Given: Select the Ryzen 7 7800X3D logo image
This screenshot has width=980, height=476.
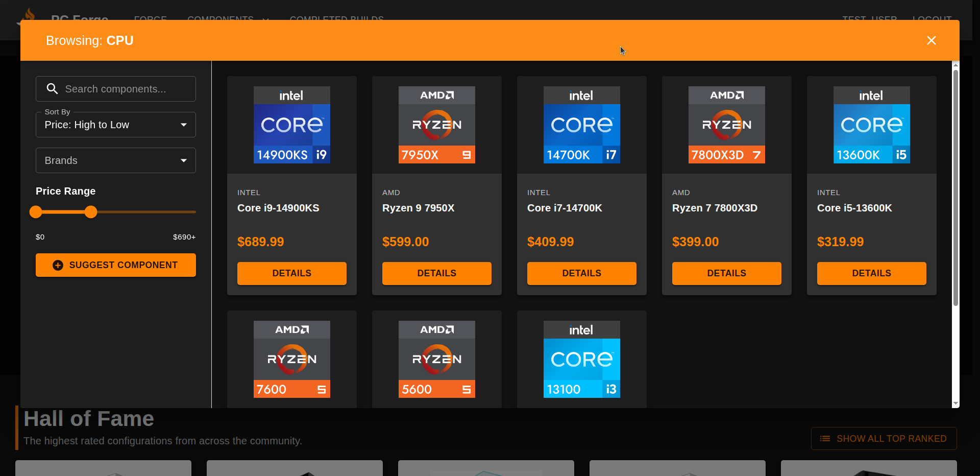Looking at the screenshot, I should click(726, 125).
